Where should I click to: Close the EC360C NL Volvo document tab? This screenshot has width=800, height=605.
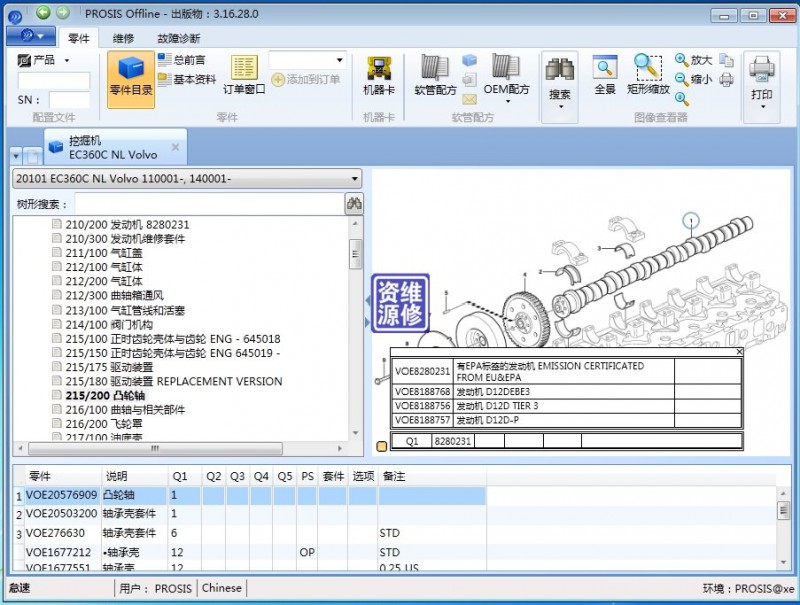click(175, 147)
